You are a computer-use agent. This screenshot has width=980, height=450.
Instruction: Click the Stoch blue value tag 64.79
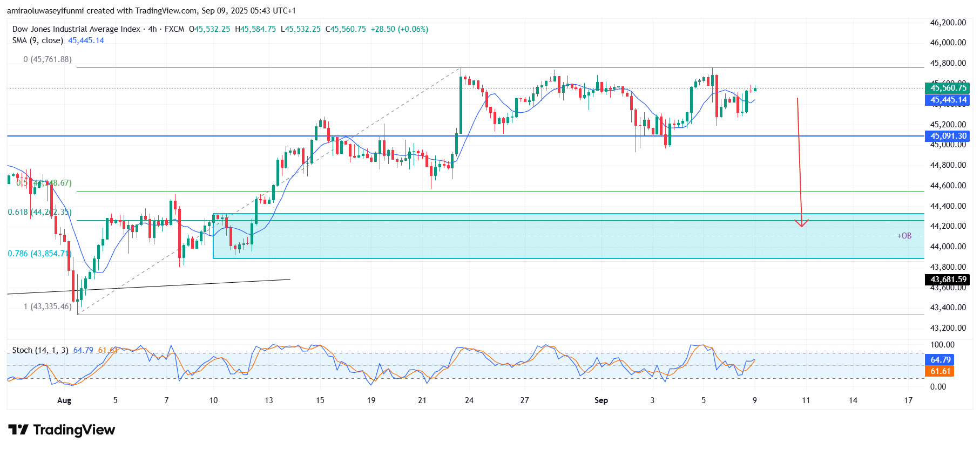tap(940, 360)
